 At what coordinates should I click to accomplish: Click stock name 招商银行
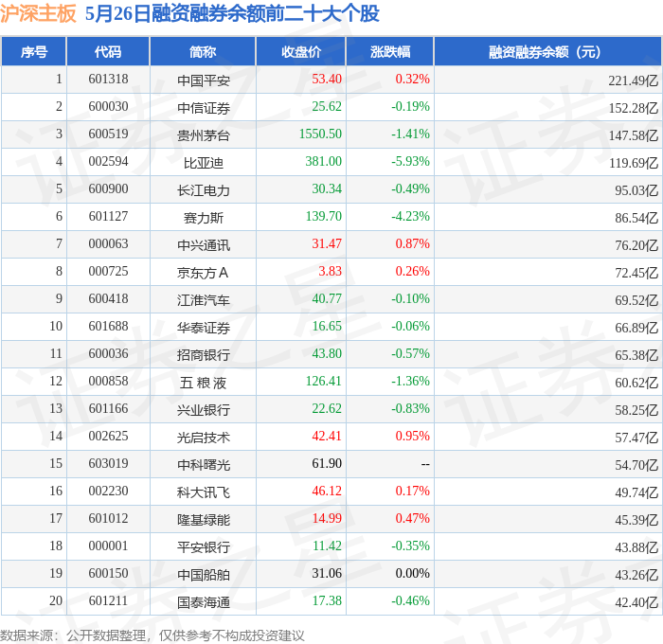pyautogui.click(x=204, y=355)
